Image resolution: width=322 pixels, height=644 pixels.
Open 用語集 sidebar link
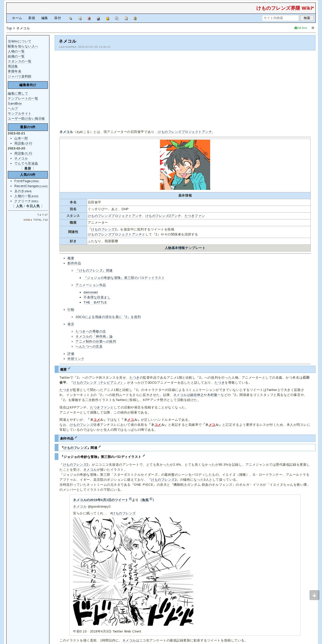13,66
